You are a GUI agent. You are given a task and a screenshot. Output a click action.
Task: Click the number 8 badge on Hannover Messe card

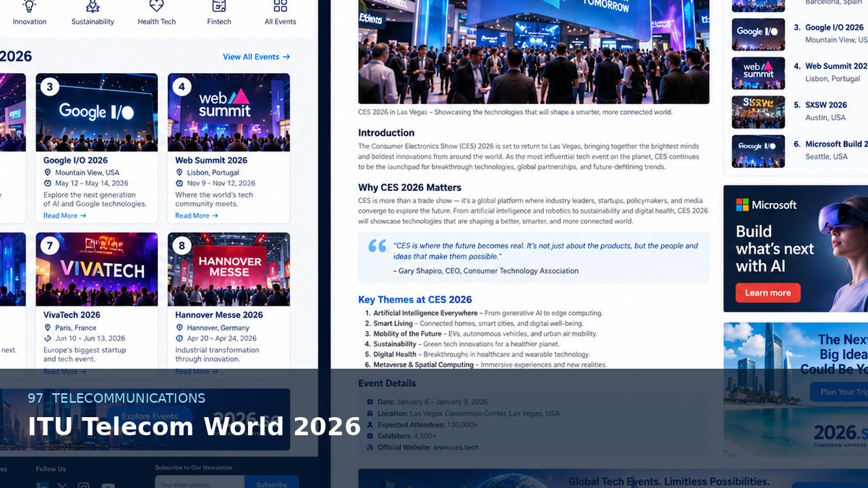point(182,246)
